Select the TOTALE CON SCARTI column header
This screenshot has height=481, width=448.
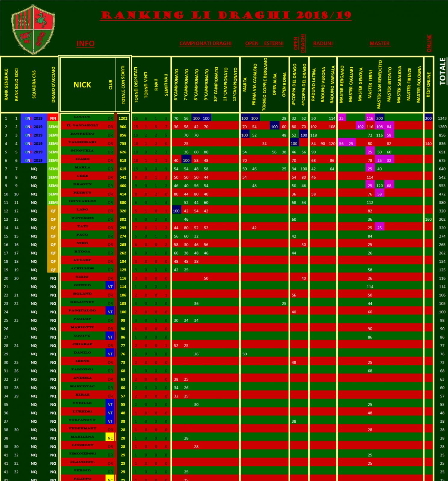123,84
